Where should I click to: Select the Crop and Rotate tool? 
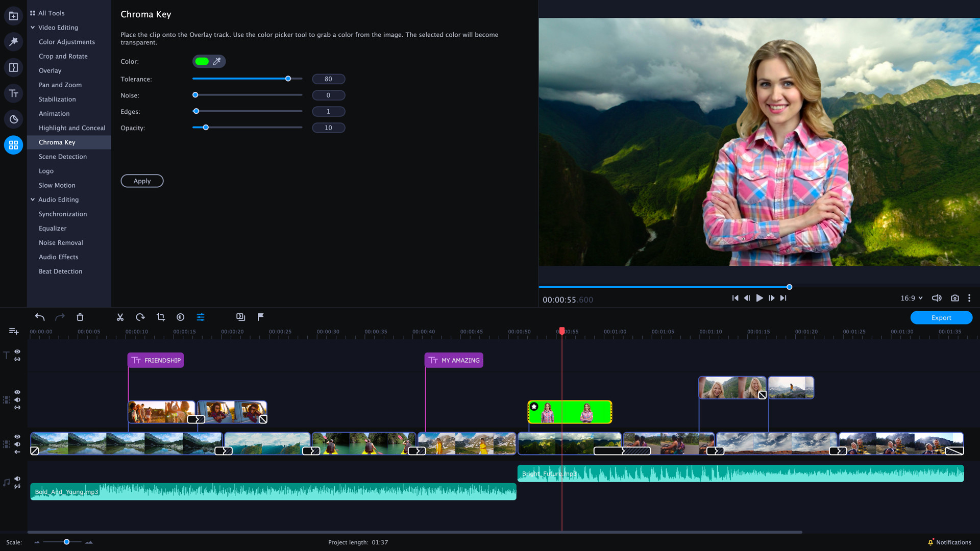click(x=63, y=56)
